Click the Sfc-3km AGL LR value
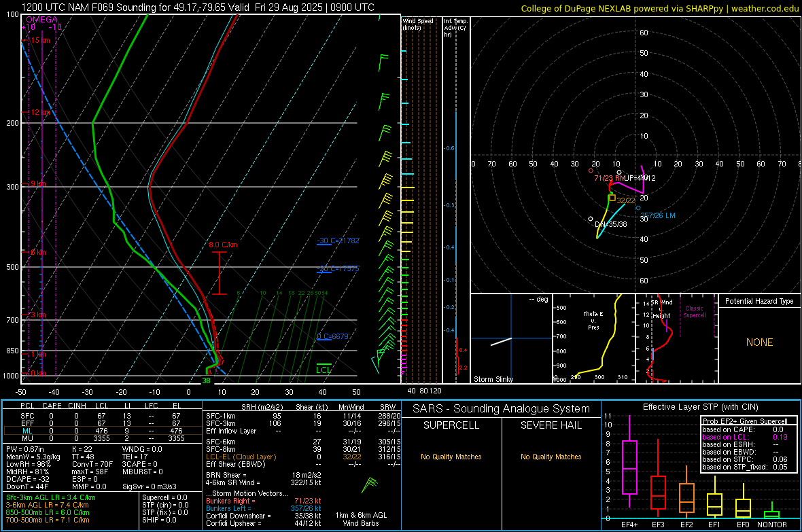802x532 pixels. [51, 497]
